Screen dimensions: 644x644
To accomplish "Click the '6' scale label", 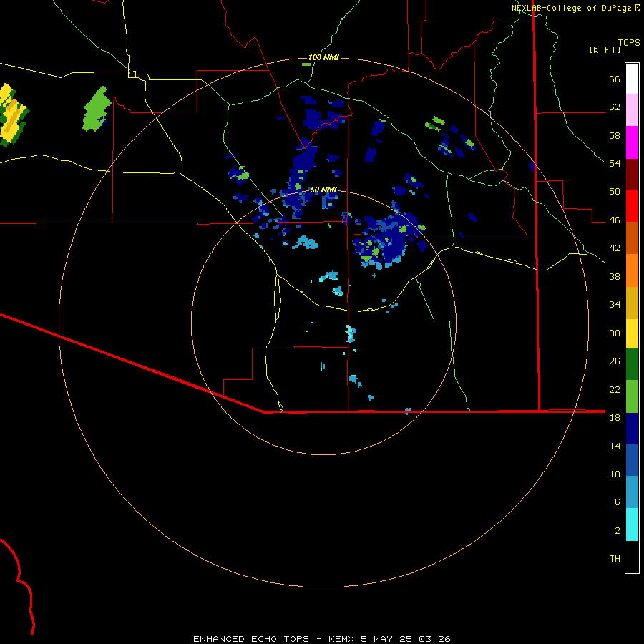I will click(618, 502).
